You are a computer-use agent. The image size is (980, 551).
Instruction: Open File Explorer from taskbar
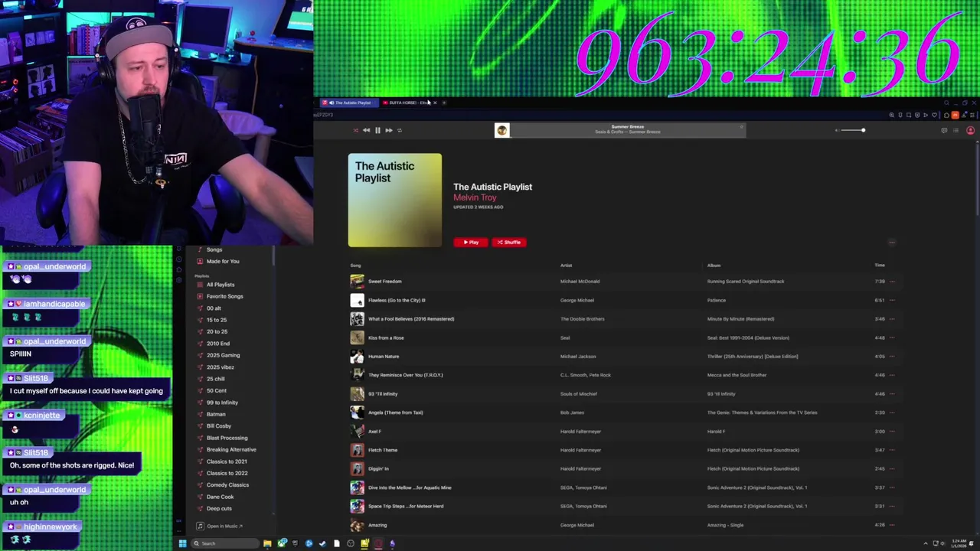pyautogui.click(x=267, y=543)
